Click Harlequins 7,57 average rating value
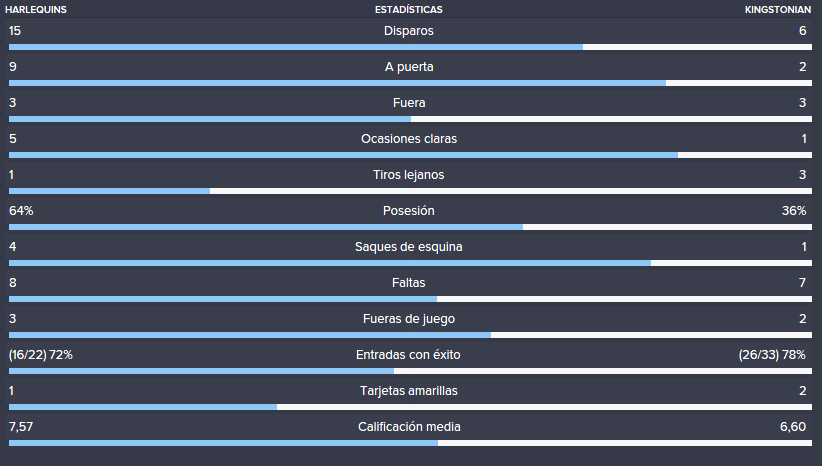Viewport: 822px width, 466px height. tap(21, 427)
